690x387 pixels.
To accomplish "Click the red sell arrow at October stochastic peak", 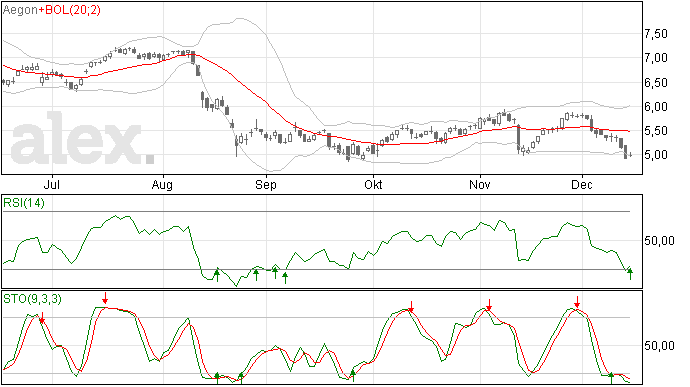I will (x=411, y=307).
